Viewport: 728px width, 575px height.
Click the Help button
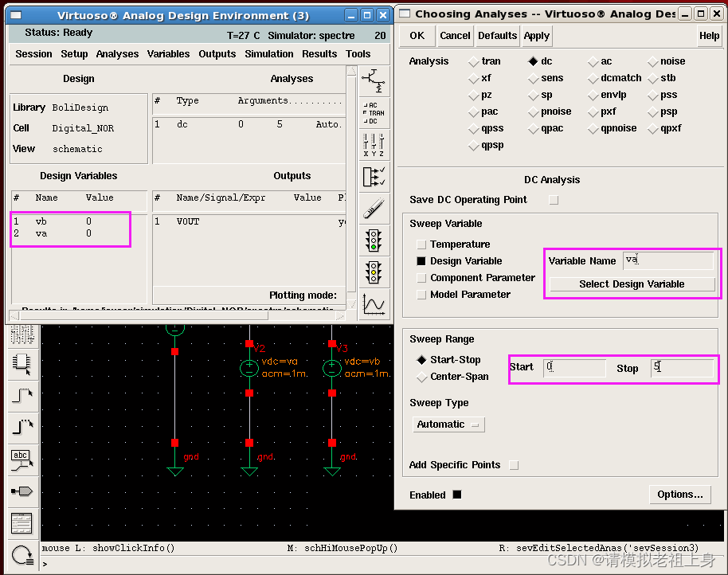point(709,36)
